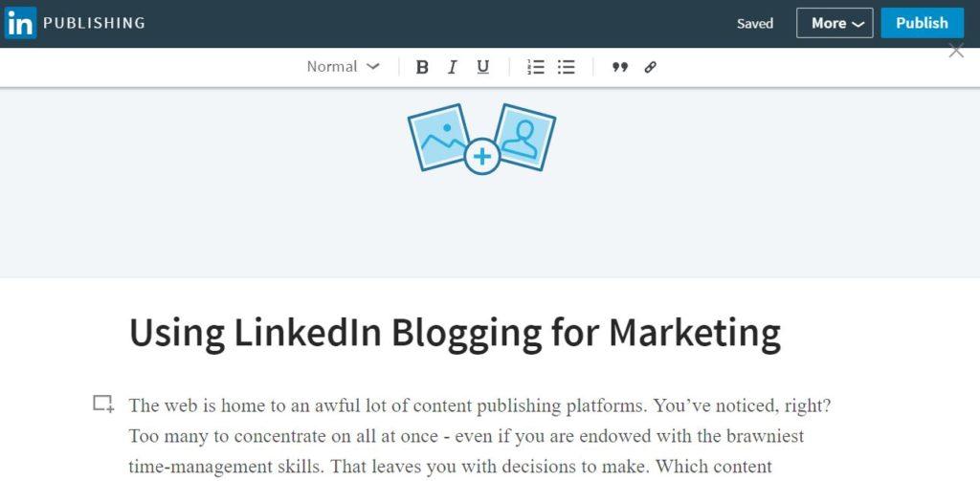Apply blockquote formatting
The width and height of the screenshot is (980, 481).
click(619, 68)
